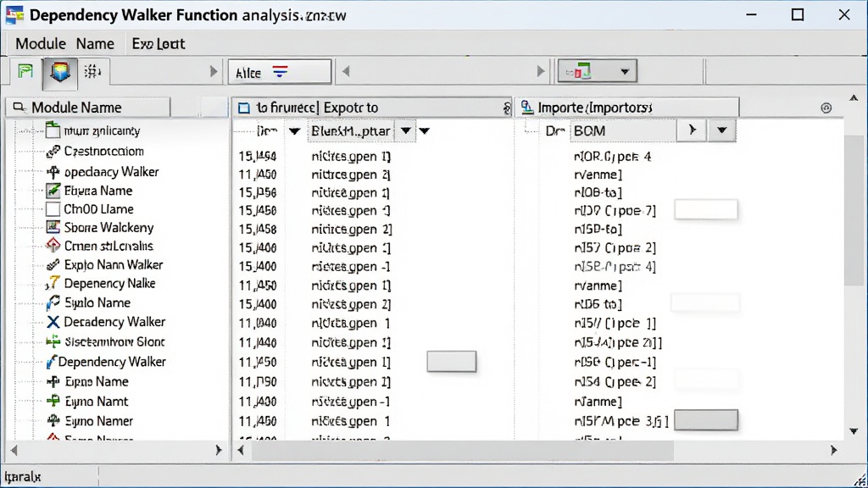Click the filter icon in Alite box
The width and height of the screenshot is (868, 488).
click(x=280, y=72)
